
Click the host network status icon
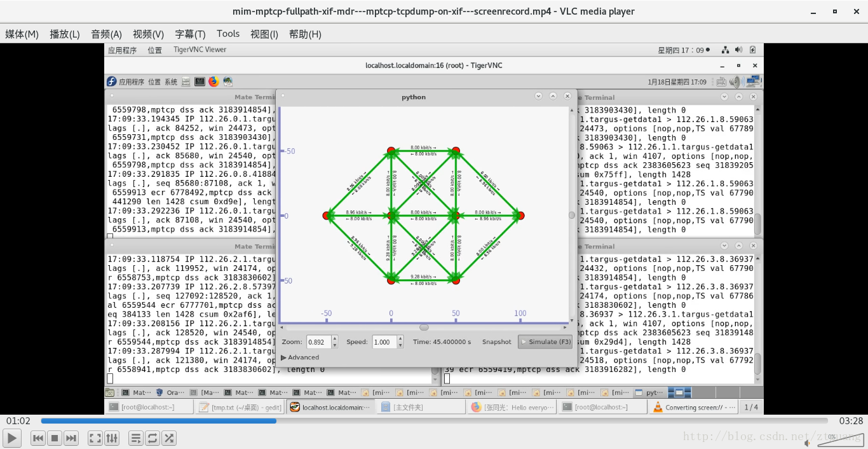click(x=725, y=50)
